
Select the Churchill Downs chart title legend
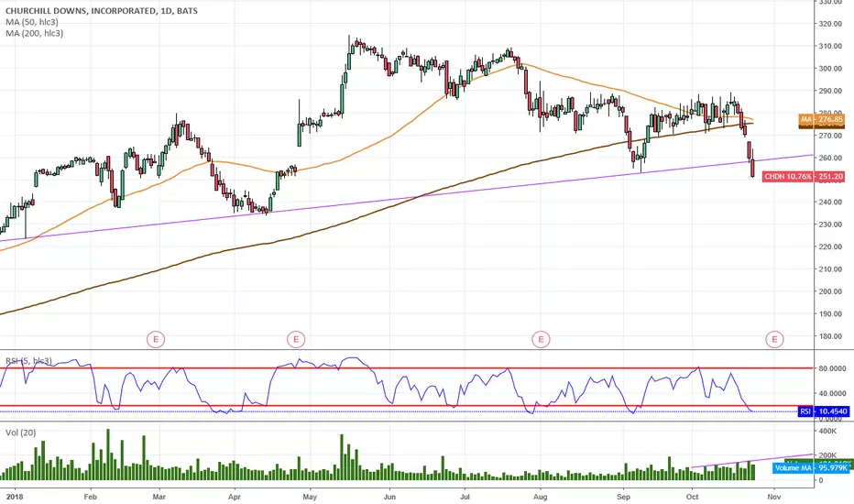[x=102, y=10]
